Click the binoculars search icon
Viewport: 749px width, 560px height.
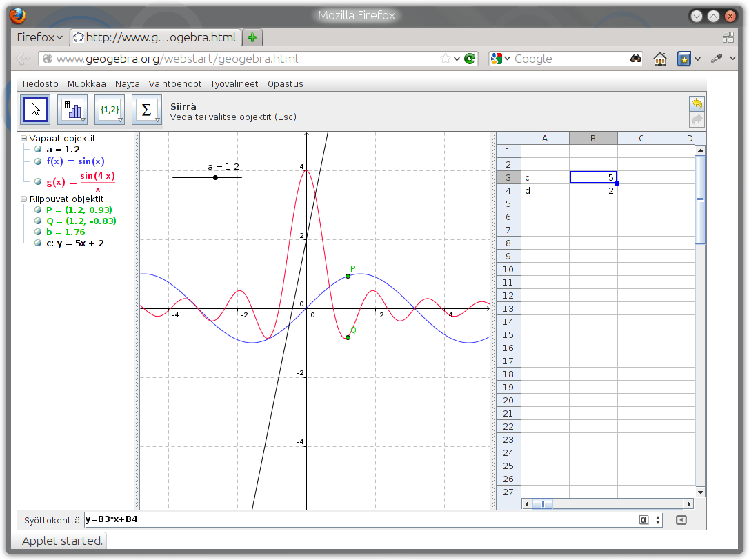click(636, 59)
